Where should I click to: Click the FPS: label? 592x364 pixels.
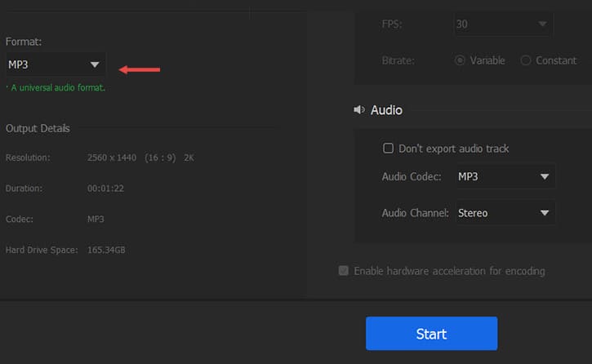tap(392, 24)
